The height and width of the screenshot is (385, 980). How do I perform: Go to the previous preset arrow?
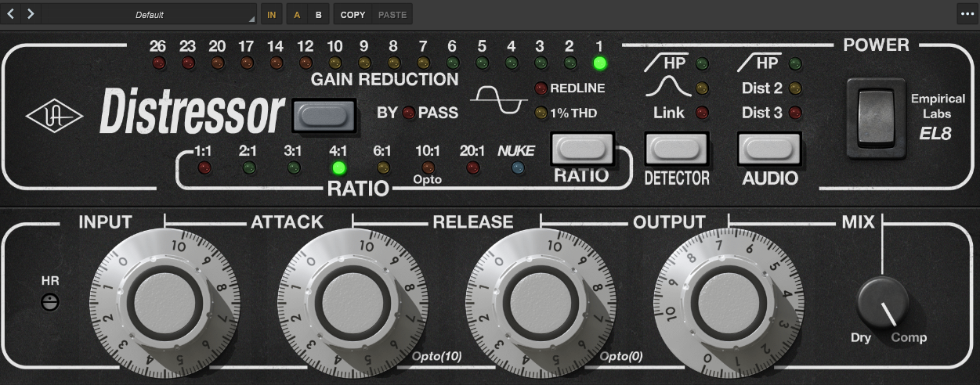(x=11, y=14)
